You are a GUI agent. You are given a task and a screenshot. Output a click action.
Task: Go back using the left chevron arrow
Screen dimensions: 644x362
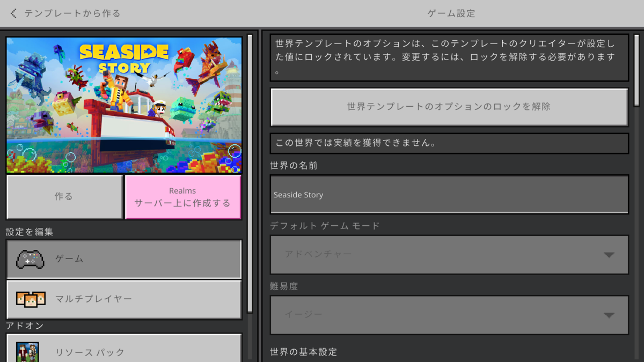coord(13,13)
